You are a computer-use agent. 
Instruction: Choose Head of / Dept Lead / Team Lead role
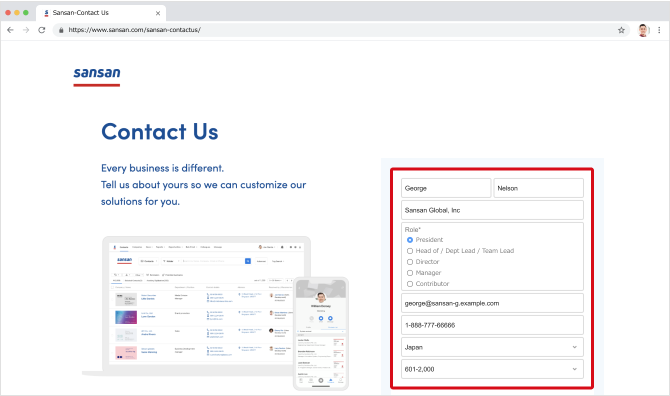point(410,251)
